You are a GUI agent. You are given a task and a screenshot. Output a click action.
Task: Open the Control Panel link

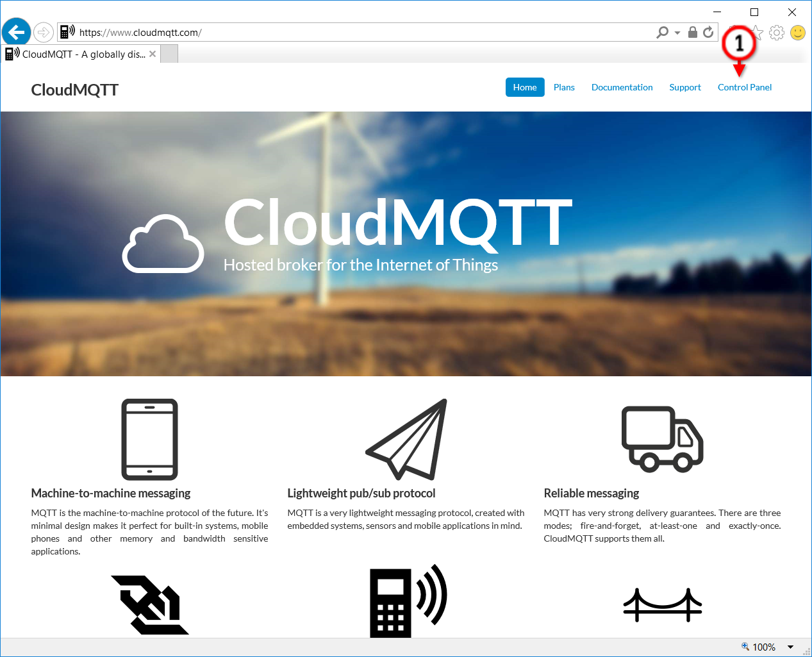(x=745, y=87)
